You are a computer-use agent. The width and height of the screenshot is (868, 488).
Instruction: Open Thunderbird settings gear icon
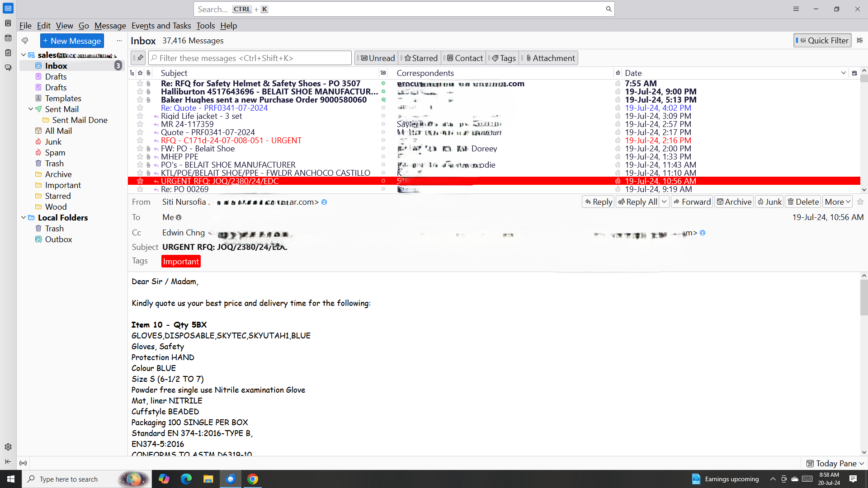8,447
